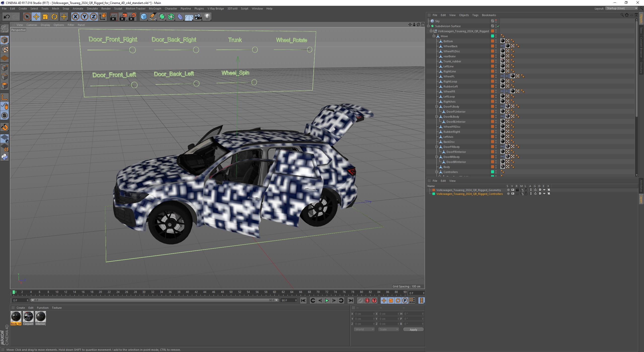Collapse the DoorFLBody tree node
The width and height of the screenshot is (644, 352).
437,107
